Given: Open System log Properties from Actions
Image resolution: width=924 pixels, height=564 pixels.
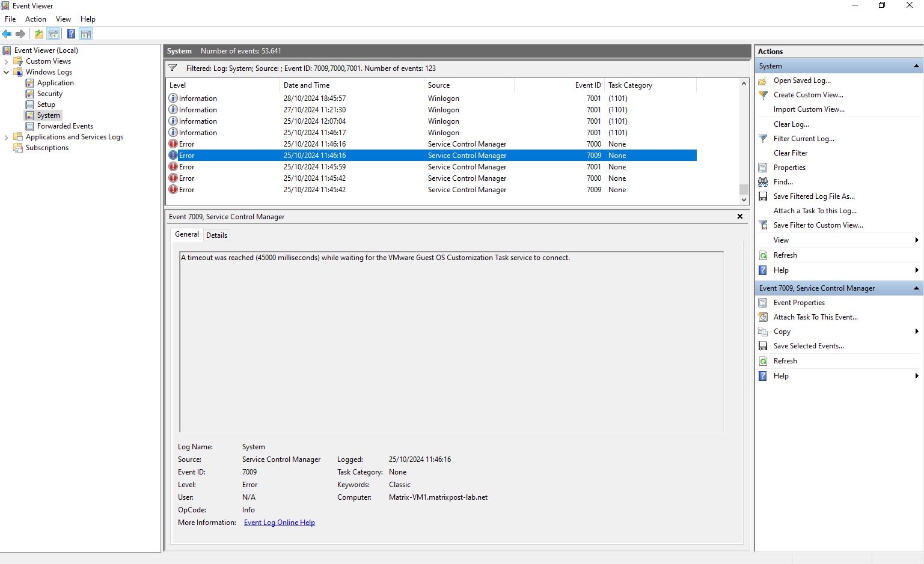Looking at the screenshot, I should 789,168.
